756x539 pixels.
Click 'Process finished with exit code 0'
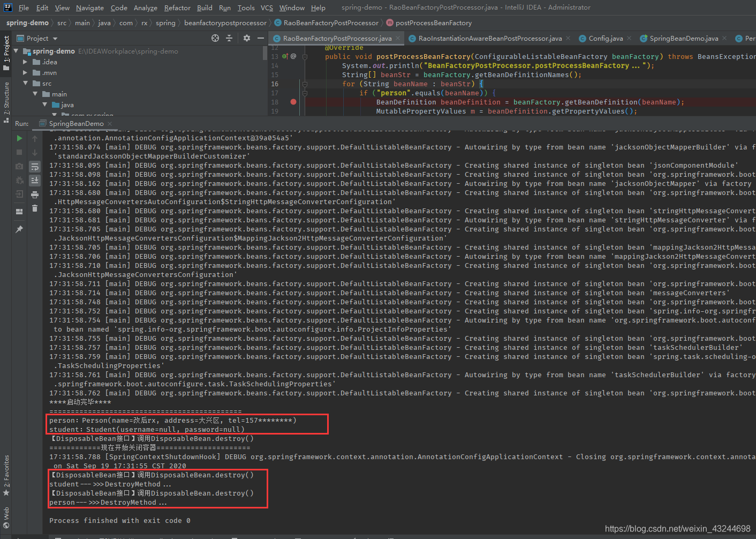click(120, 521)
